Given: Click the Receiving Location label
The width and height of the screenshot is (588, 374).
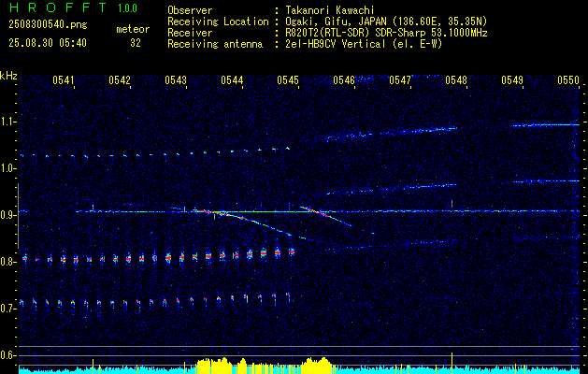Looking at the screenshot, I should pyautogui.click(x=218, y=22).
